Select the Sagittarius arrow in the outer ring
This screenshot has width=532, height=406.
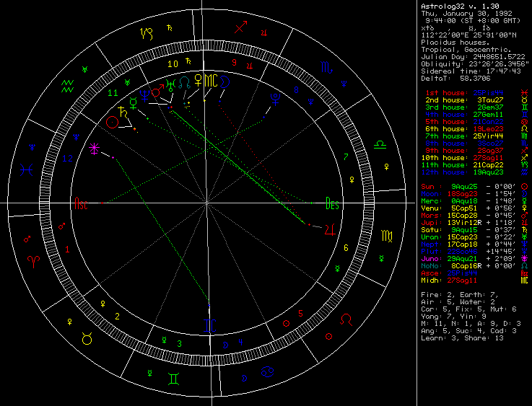[240, 27]
